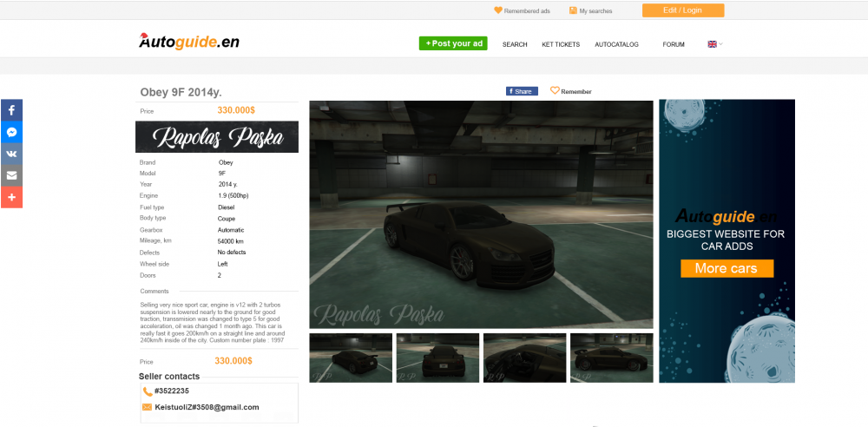The image size is (868, 427).
Task: Select the fourth thumbnail showing car side profile
Action: (612, 358)
